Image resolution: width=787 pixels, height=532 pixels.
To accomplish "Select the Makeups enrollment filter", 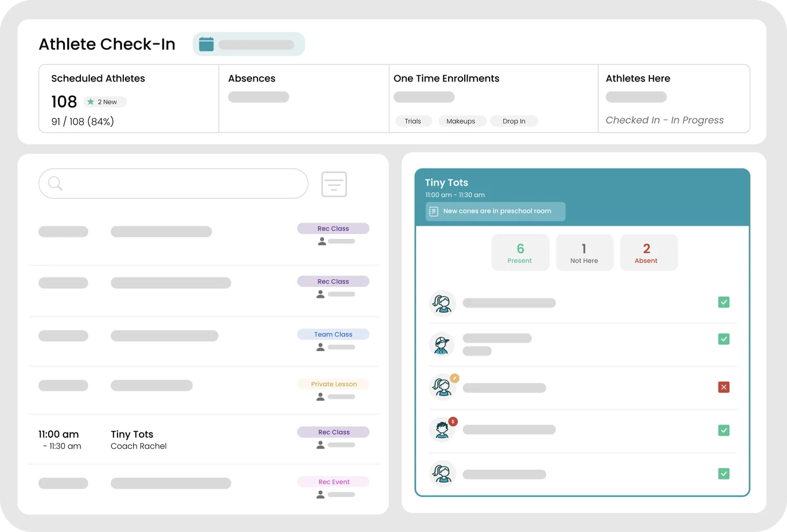I will tap(461, 121).
